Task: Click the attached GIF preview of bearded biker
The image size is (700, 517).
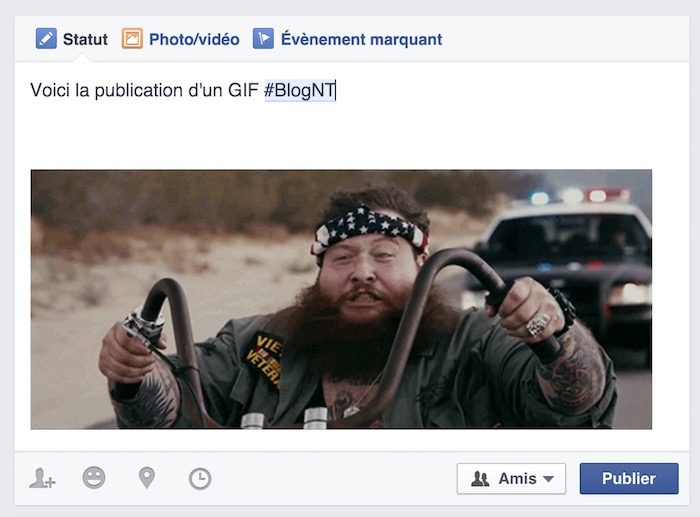Action: click(x=341, y=299)
